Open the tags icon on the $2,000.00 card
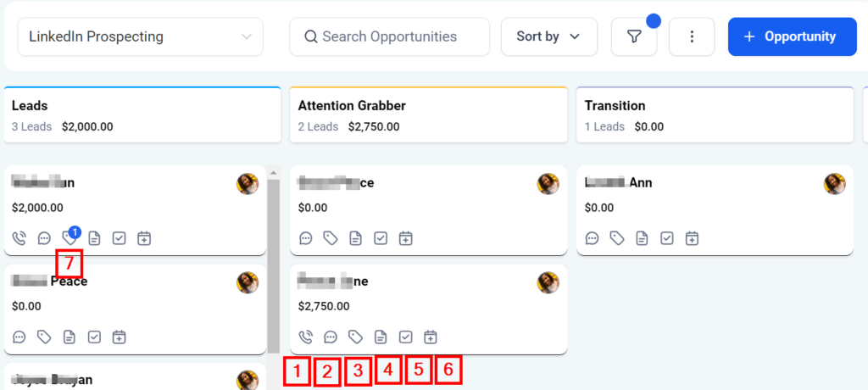 70,238
